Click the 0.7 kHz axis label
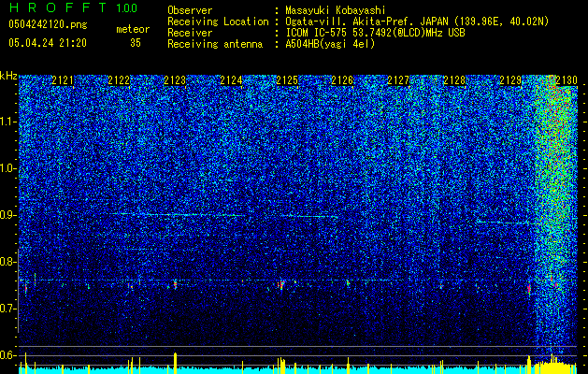The image size is (588, 374). 7,309
